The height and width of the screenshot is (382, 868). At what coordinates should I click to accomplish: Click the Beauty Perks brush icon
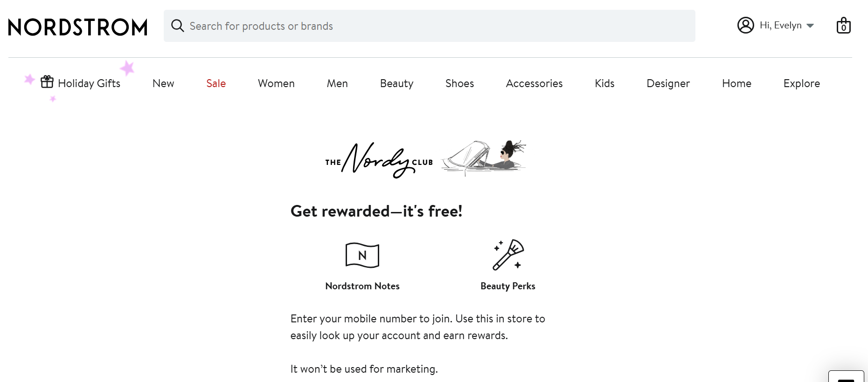[508, 255]
